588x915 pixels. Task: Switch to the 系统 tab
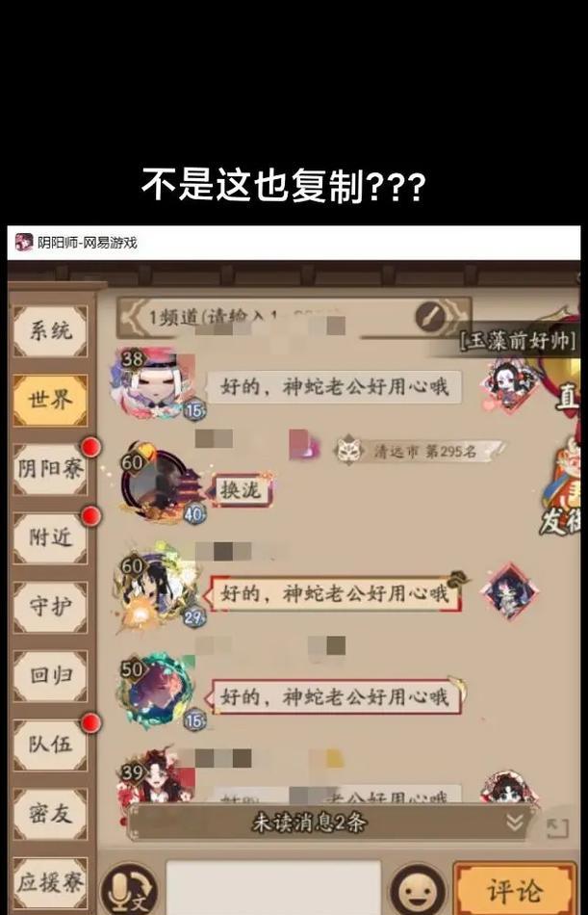point(51,331)
